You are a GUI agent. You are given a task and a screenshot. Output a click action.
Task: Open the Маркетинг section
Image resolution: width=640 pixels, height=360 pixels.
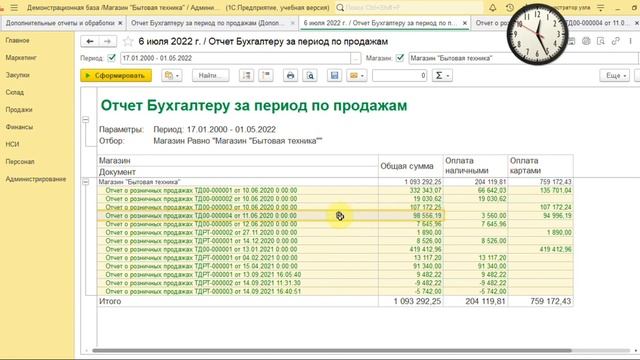point(21,58)
